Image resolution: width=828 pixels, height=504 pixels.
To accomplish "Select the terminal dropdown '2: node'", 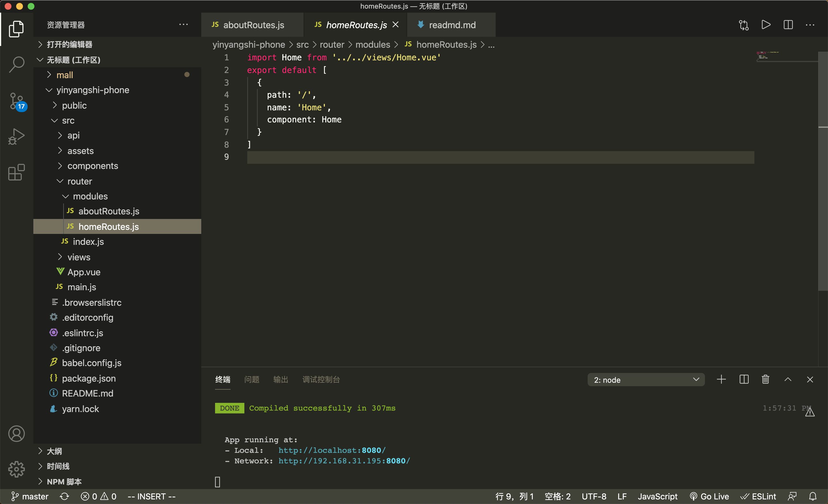I will pyautogui.click(x=646, y=380).
